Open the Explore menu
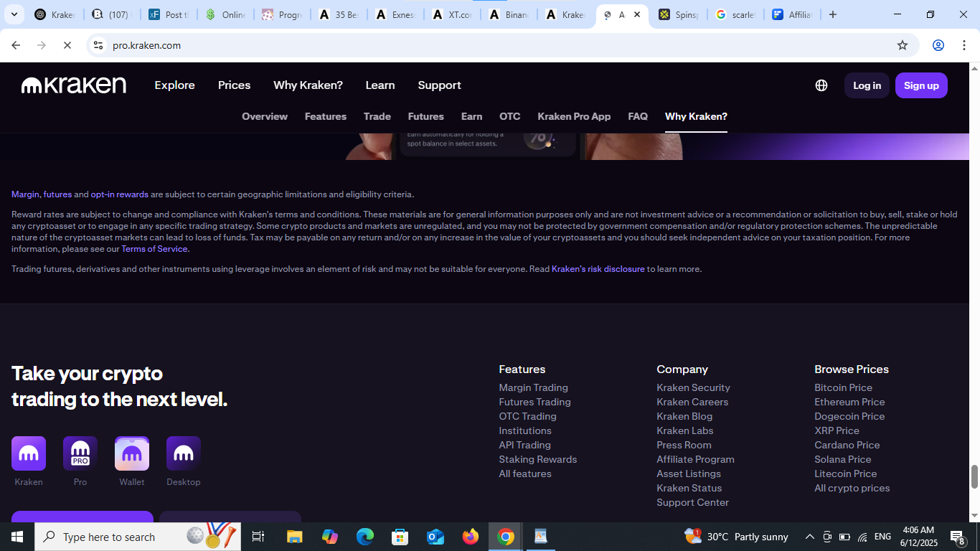Image resolution: width=980 pixels, height=551 pixels. [x=175, y=85]
